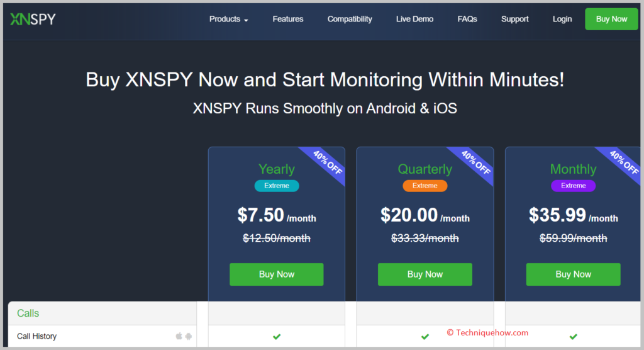Image resolution: width=644 pixels, height=350 pixels.
Task: Click the Apple icon beside Call History
Action: pyautogui.click(x=179, y=336)
